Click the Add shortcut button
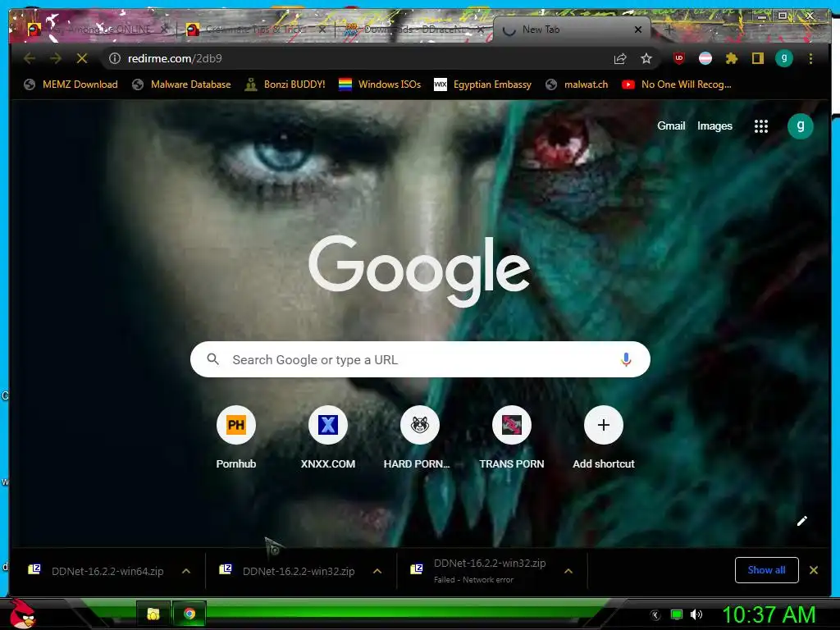840x630 pixels. click(603, 438)
